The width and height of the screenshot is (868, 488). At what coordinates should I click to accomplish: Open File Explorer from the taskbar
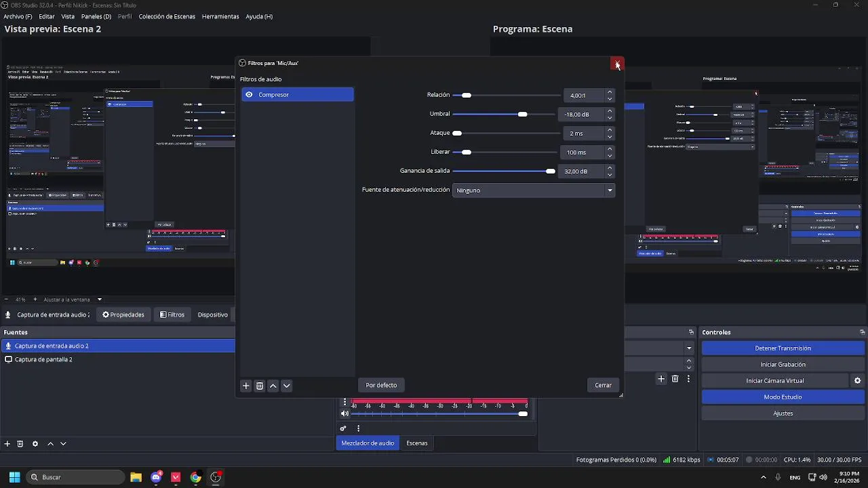click(136, 477)
